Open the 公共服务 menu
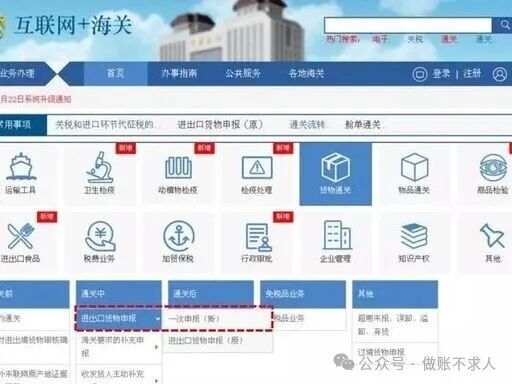The height and width of the screenshot is (384, 512). [243, 73]
